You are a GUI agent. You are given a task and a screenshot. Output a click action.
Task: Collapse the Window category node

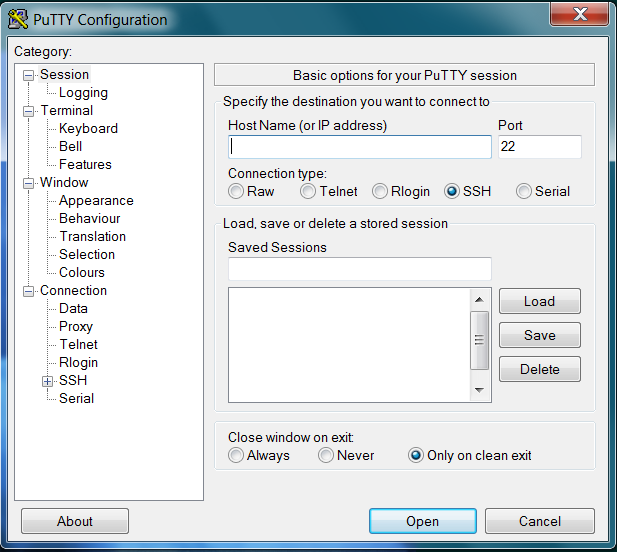[28, 183]
